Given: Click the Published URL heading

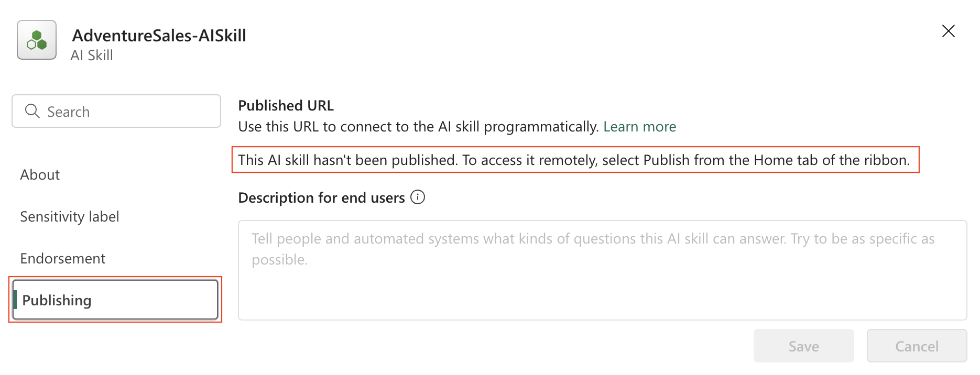Looking at the screenshot, I should click(286, 105).
